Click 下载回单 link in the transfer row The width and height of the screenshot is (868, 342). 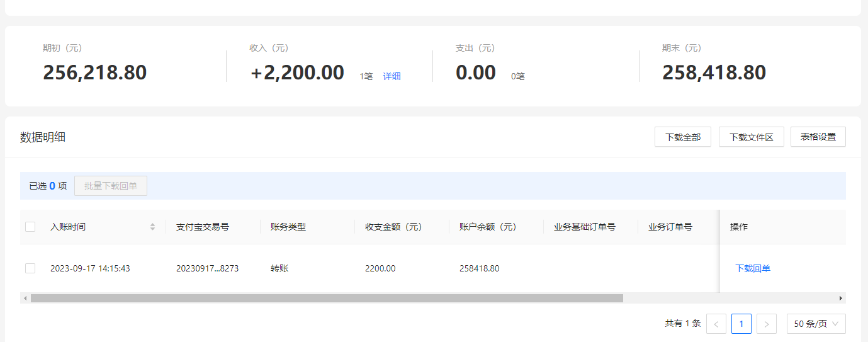pyautogui.click(x=753, y=268)
